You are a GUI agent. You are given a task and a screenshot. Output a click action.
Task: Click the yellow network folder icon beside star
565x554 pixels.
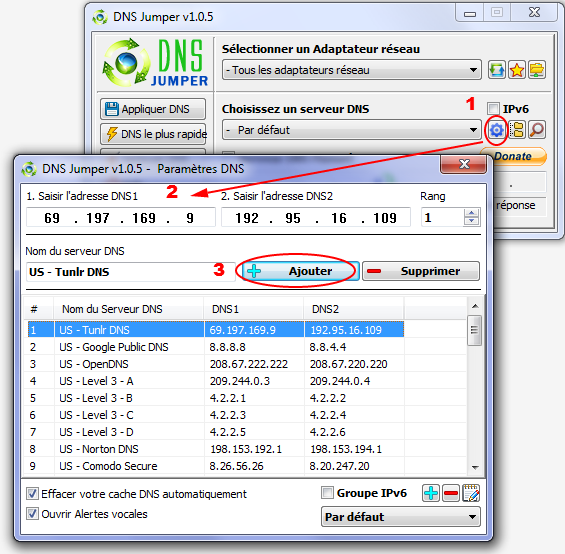click(x=537, y=70)
